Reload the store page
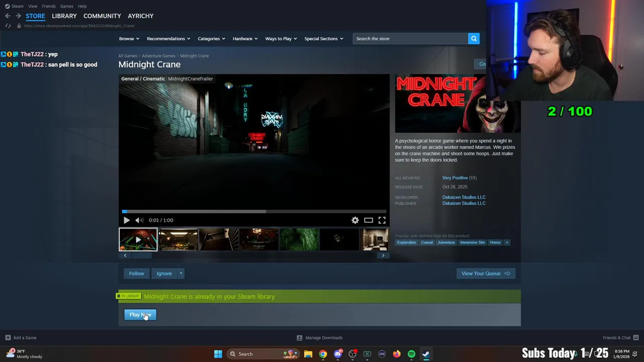The image size is (644, 362). tap(8, 26)
